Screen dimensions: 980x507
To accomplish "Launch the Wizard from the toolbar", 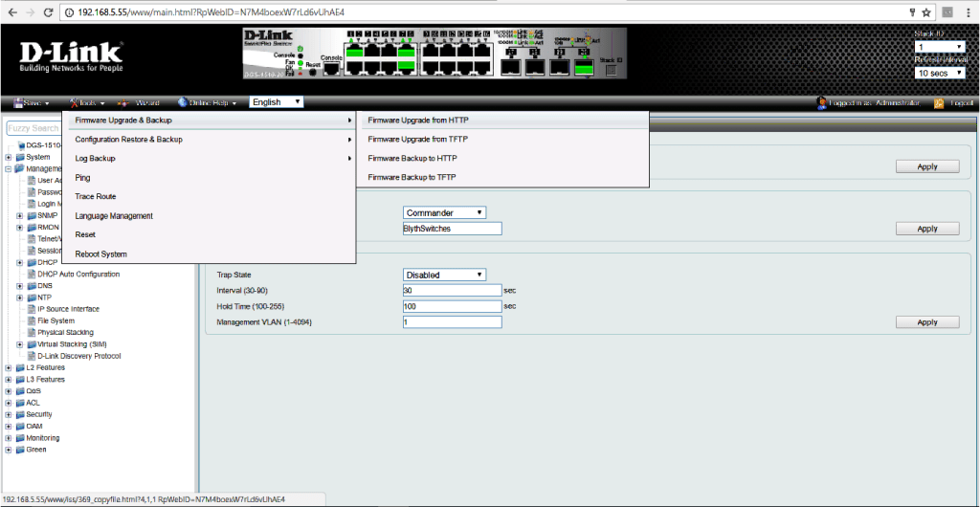I will (122, 102).
